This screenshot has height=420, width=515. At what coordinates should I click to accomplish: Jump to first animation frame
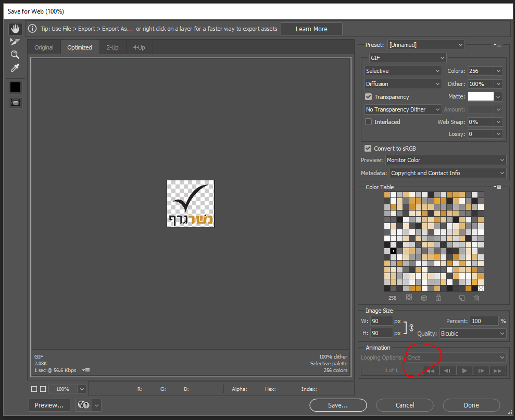click(431, 370)
